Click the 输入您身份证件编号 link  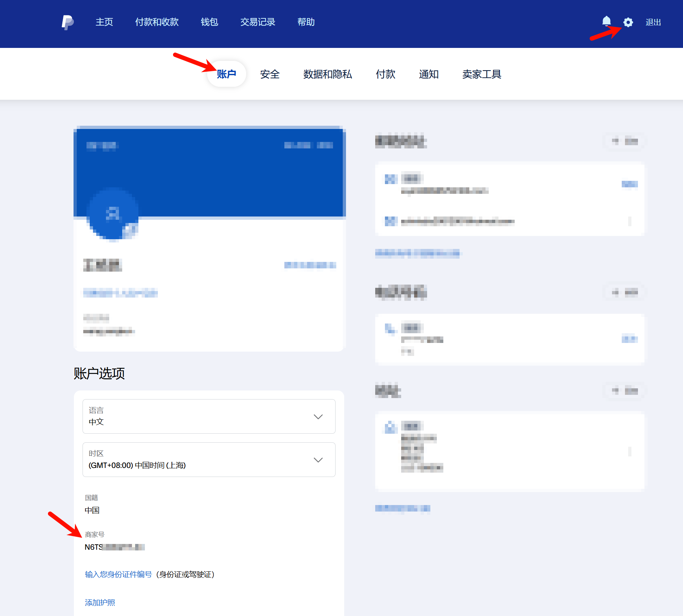118,574
